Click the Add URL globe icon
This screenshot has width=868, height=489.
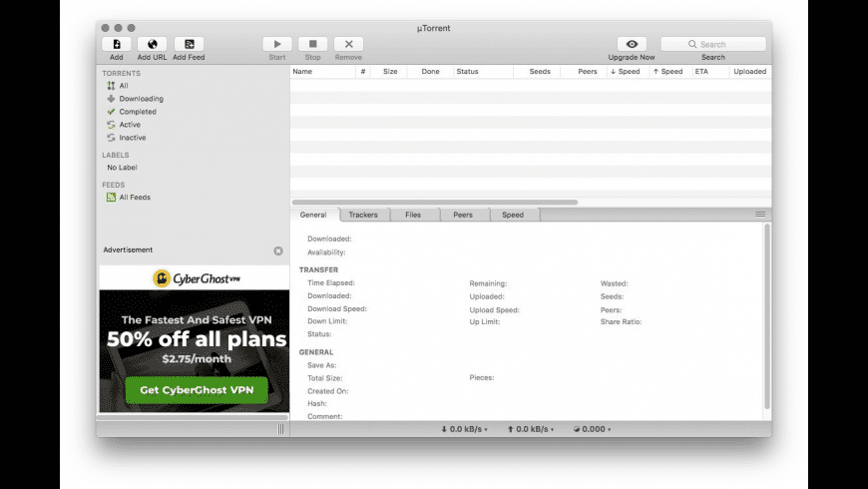click(x=153, y=44)
